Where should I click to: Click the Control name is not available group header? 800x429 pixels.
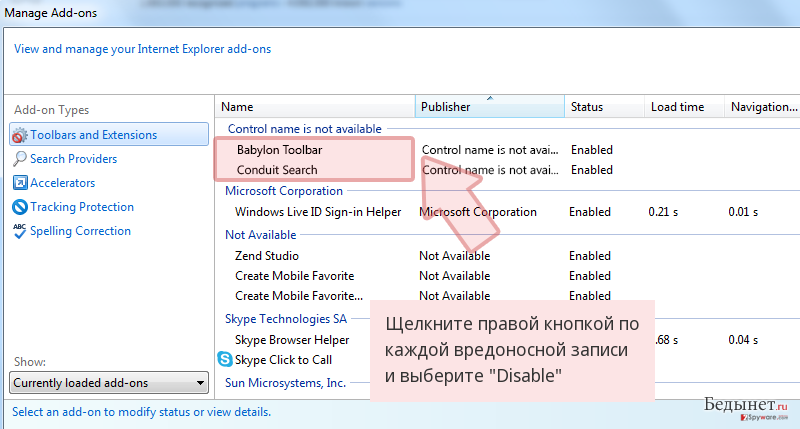coord(305,129)
